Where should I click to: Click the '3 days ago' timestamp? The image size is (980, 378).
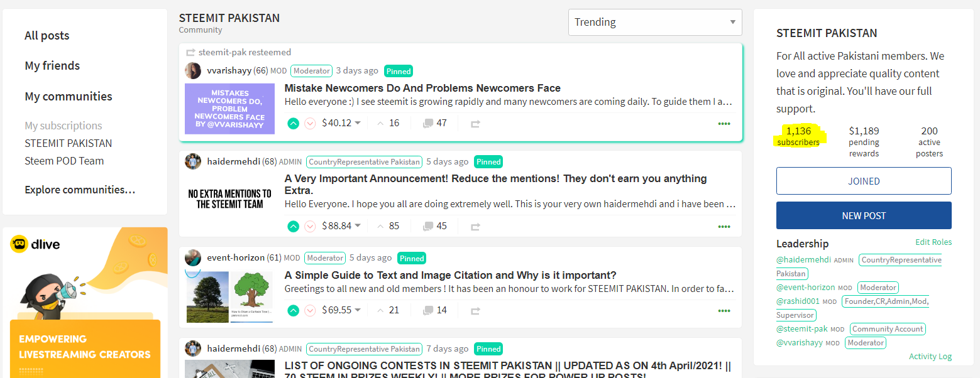[x=357, y=71]
